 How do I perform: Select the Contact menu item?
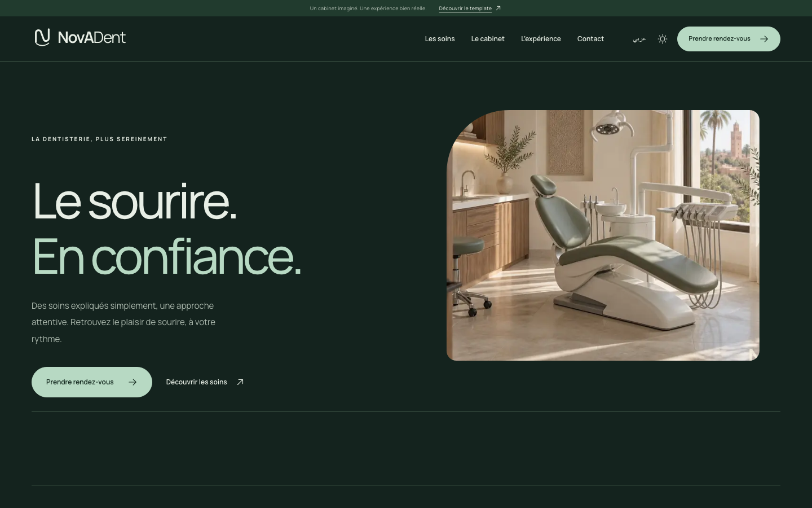(590, 39)
